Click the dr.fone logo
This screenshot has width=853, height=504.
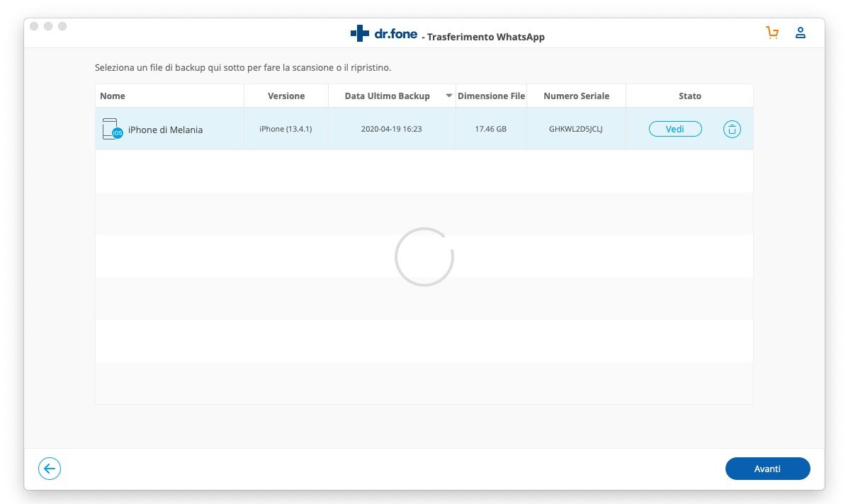(384, 33)
